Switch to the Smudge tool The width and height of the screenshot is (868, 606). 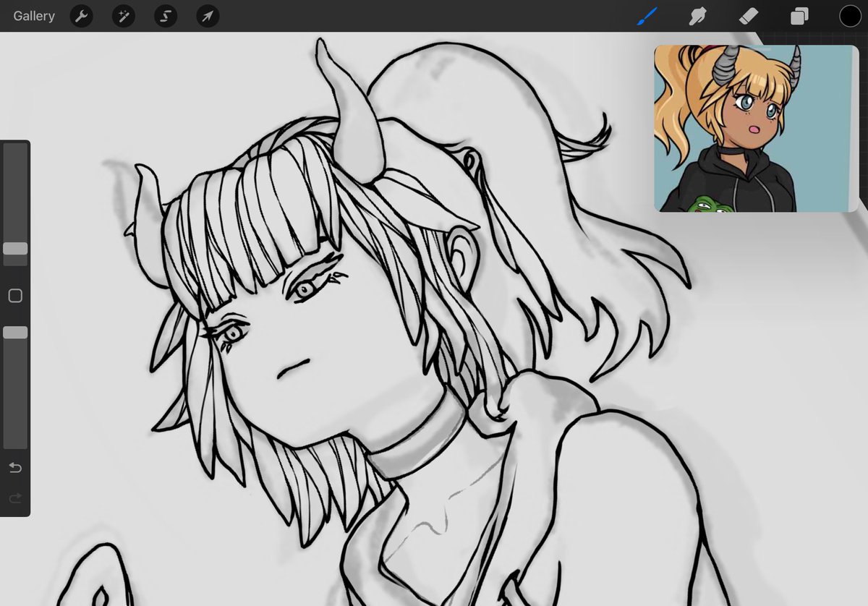[697, 15]
